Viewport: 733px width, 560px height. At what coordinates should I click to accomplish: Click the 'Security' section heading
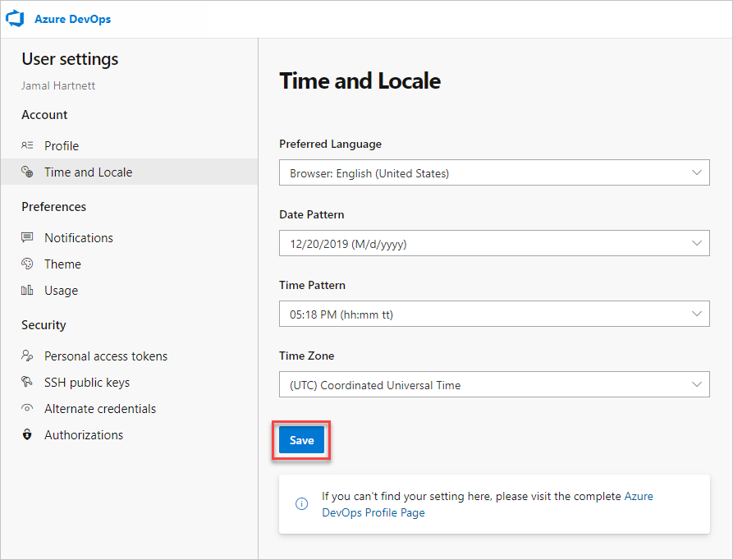click(44, 325)
